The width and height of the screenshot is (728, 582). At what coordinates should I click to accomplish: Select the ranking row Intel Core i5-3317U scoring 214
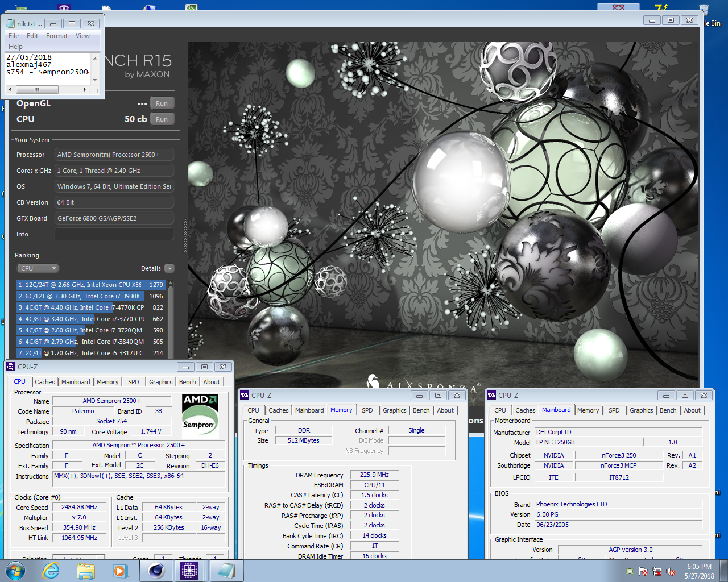point(91,353)
